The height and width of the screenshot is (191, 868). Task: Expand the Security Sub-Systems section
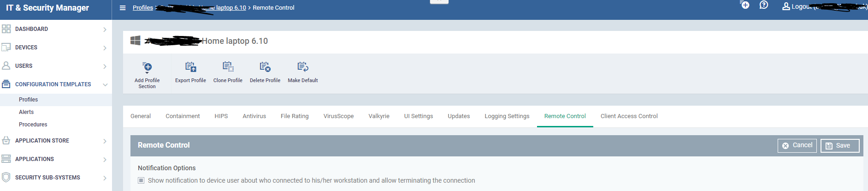56,178
